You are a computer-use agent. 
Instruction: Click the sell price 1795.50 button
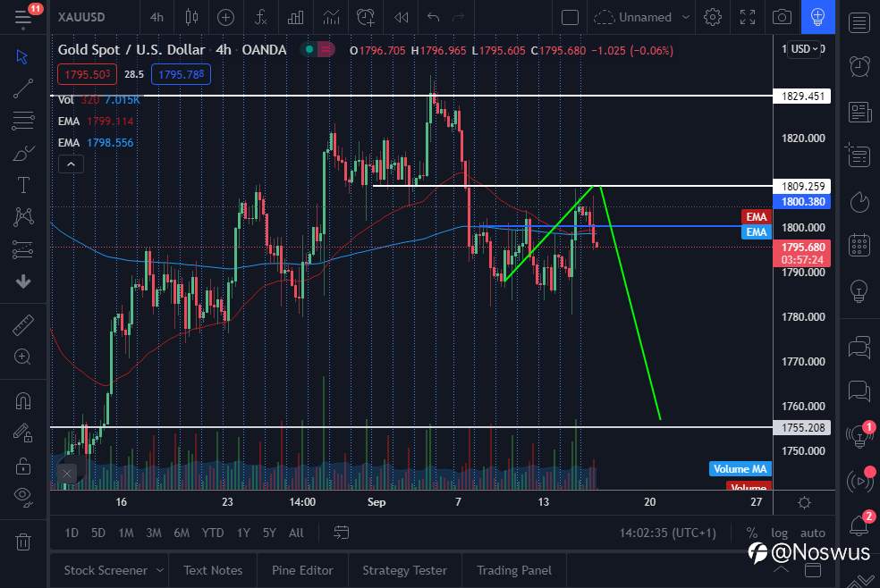[x=87, y=74]
